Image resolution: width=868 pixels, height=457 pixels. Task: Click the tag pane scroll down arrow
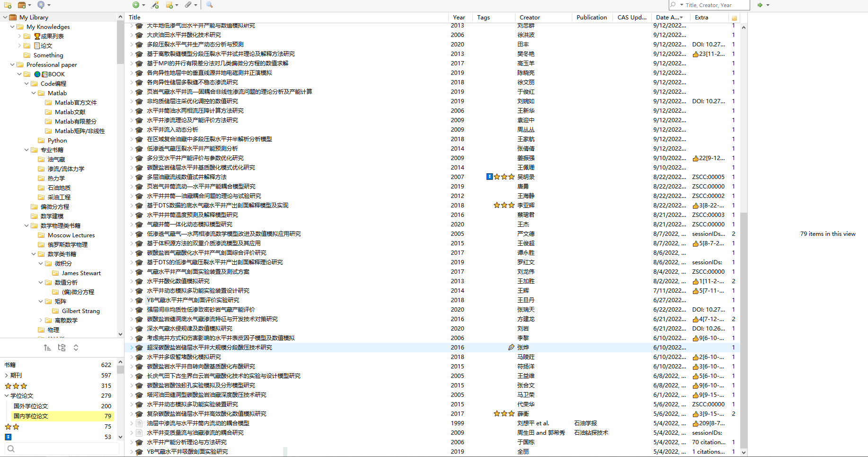(x=120, y=437)
